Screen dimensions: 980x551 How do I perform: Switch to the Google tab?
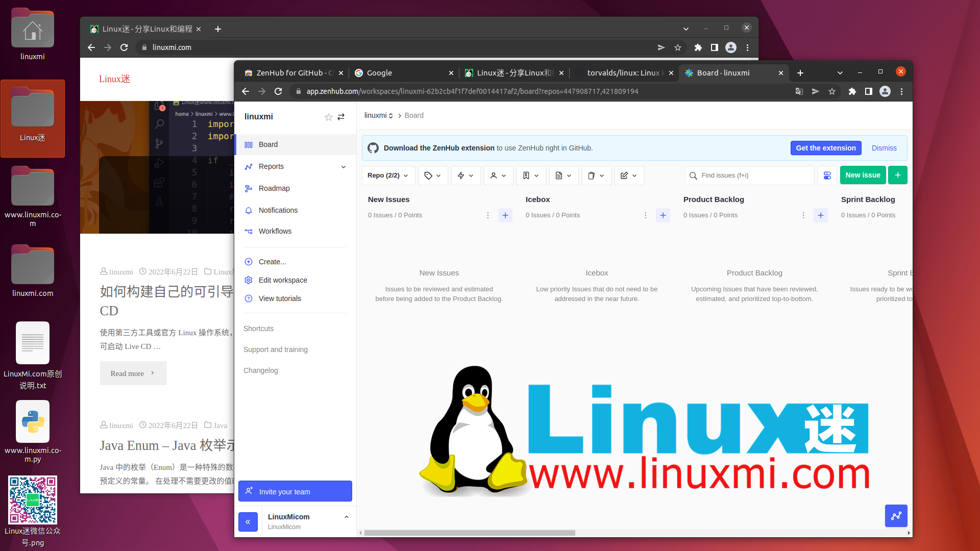403,73
